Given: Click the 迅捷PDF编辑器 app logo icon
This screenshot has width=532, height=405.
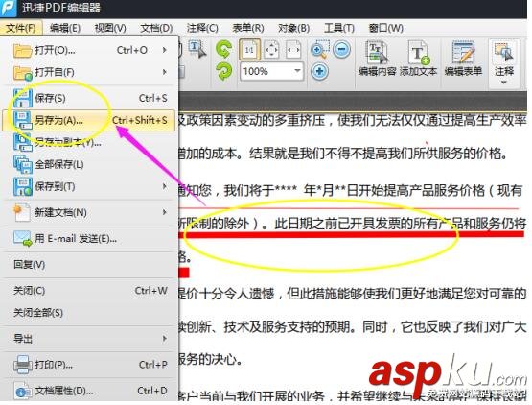Looking at the screenshot, I should 8,8.
